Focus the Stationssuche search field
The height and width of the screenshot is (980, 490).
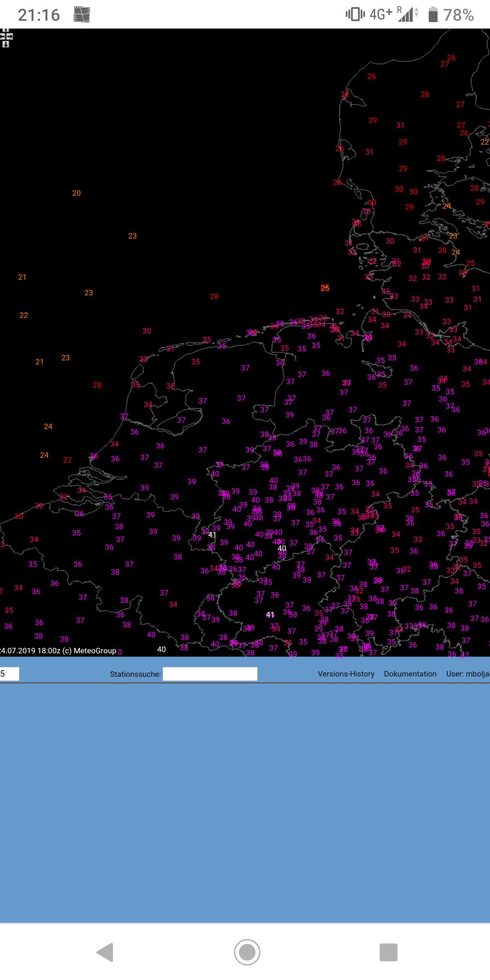[210, 674]
